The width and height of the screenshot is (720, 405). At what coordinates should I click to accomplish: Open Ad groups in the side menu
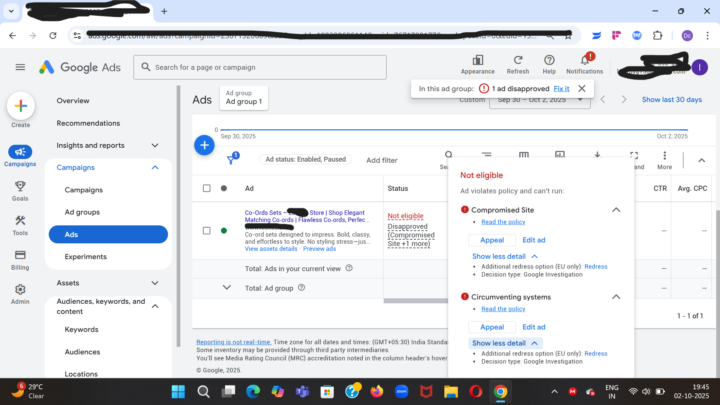point(82,212)
